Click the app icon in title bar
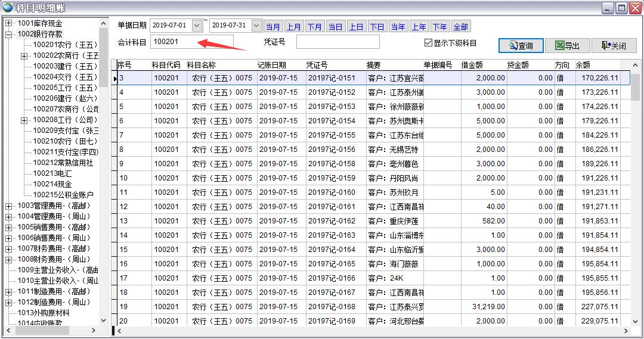This screenshot has height=339, width=644. [x=7, y=8]
